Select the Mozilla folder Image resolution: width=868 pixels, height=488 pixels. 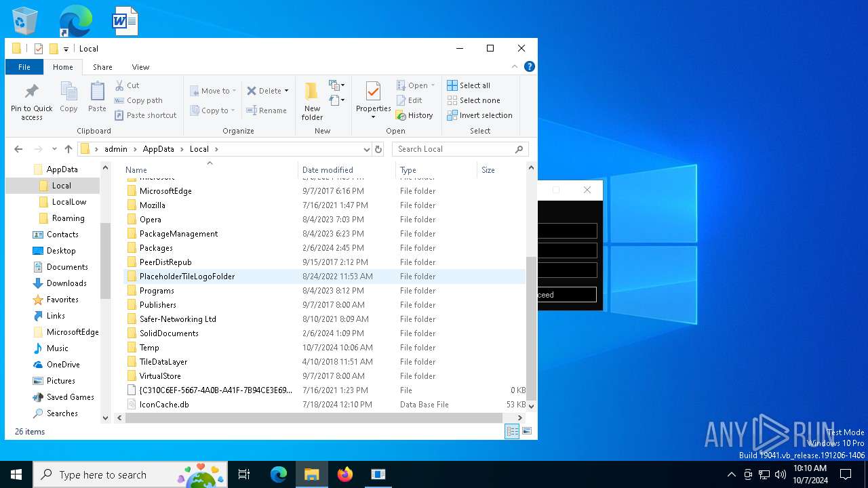(x=324, y=205)
